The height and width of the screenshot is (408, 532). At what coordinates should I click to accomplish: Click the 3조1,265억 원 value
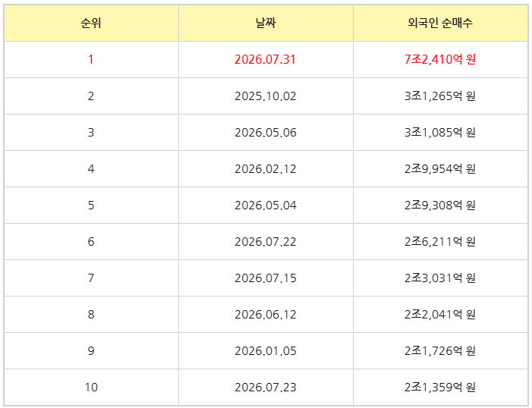[440, 96]
